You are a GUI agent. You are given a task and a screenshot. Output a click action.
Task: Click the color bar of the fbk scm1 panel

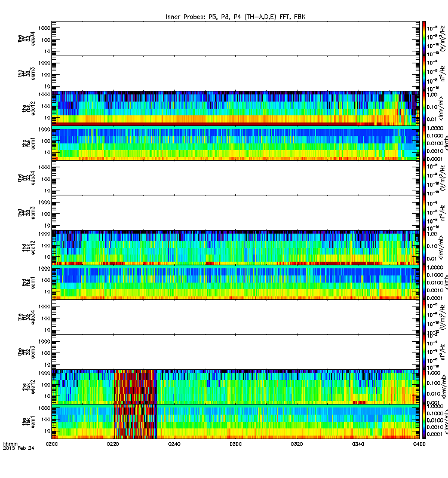click(x=424, y=422)
